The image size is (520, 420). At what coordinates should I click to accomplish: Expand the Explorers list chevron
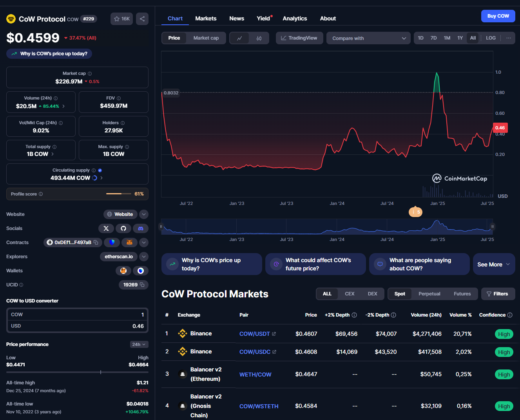coord(144,257)
